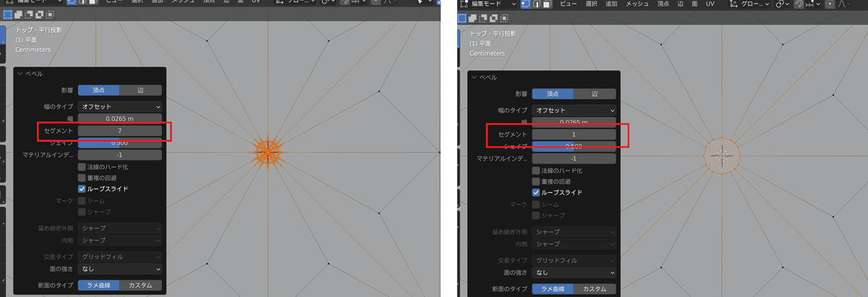Viewport: 868px width, 297px height.
Task: Open 頂点 menu in right screenshot
Action: 663,4
